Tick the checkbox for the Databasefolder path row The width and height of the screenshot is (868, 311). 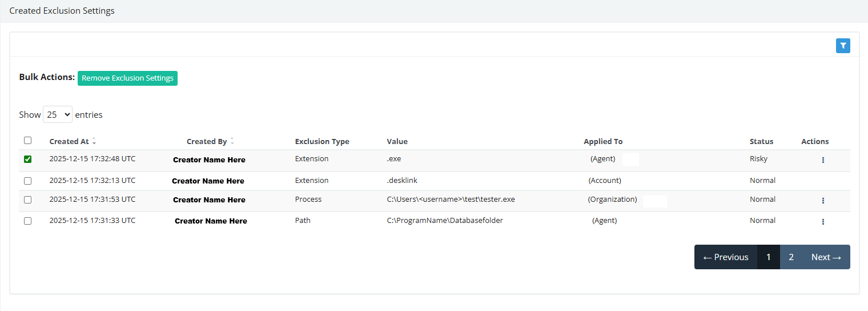tap(27, 221)
